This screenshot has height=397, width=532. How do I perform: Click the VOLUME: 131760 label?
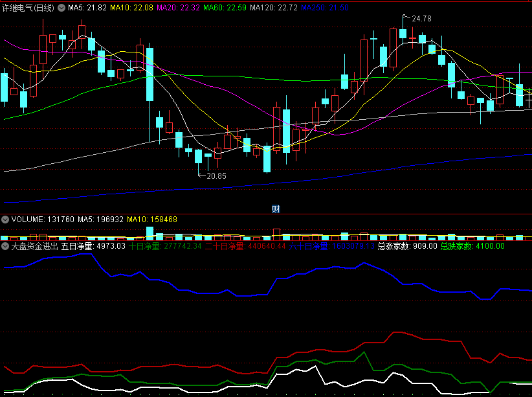(43, 220)
